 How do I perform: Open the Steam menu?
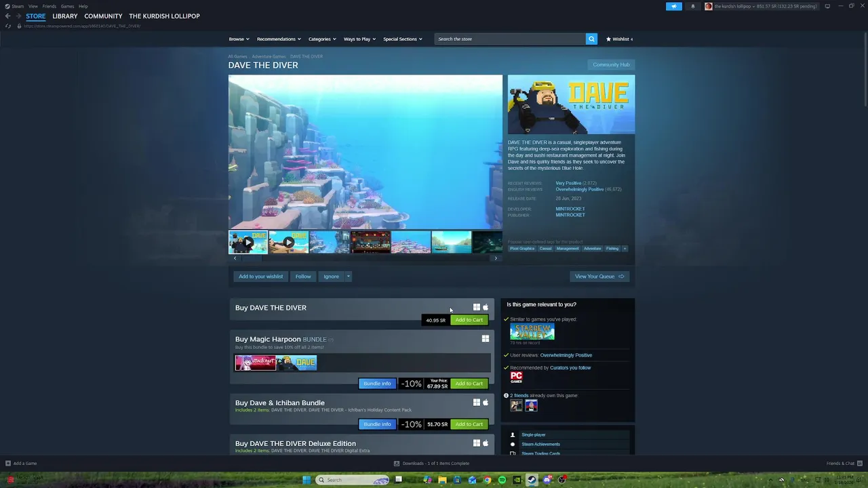[18, 6]
